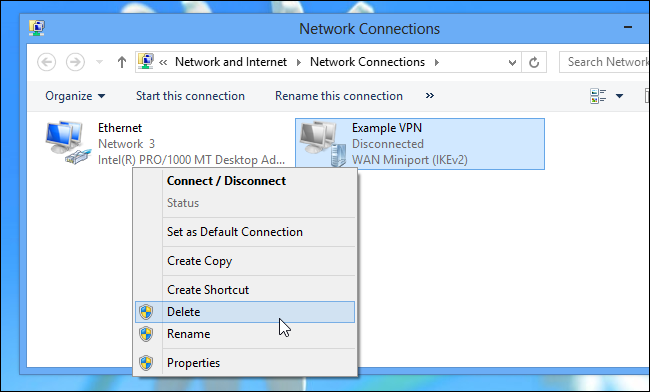Choose Delete from the context menu
Screen dimensions: 650x392
point(245,312)
